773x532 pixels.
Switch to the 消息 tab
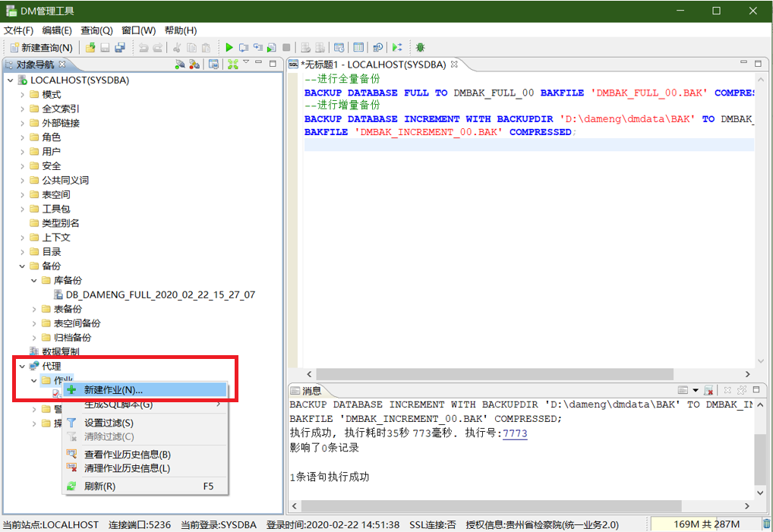(306, 391)
